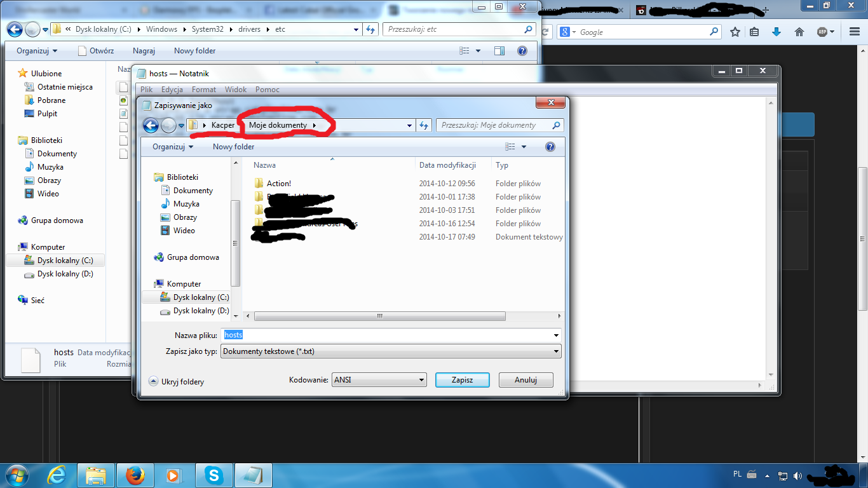Refresh the Moje dokumenty location in save dialog

pyautogui.click(x=425, y=125)
